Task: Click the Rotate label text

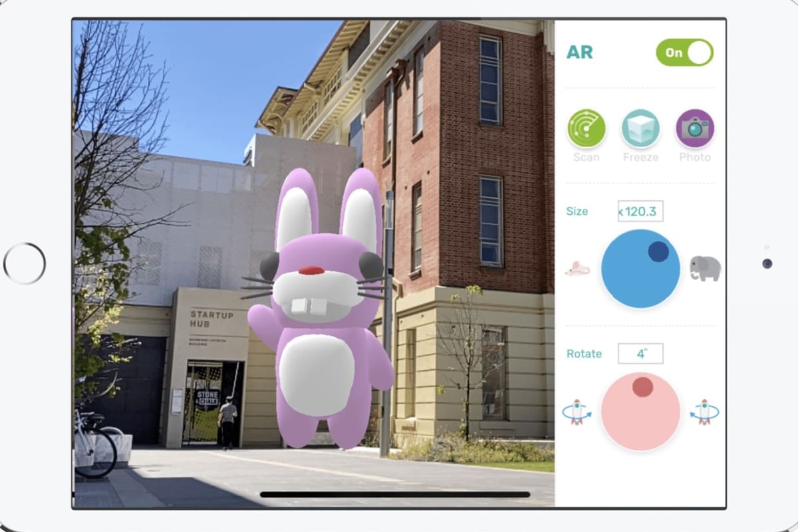Action: point(584,354)
